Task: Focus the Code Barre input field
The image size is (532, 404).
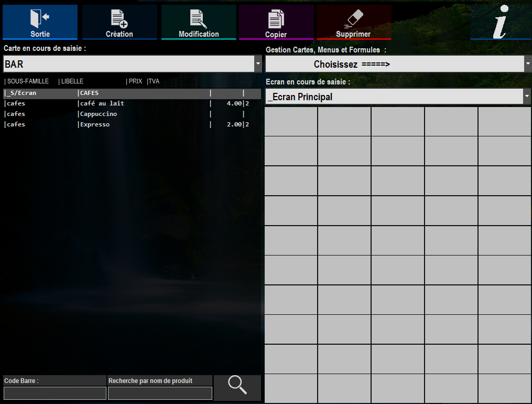Action: [x=55, y=394]
